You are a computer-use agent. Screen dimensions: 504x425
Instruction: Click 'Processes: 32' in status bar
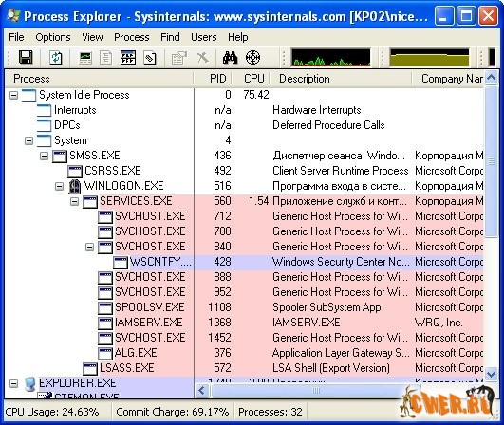click(270, 412)
